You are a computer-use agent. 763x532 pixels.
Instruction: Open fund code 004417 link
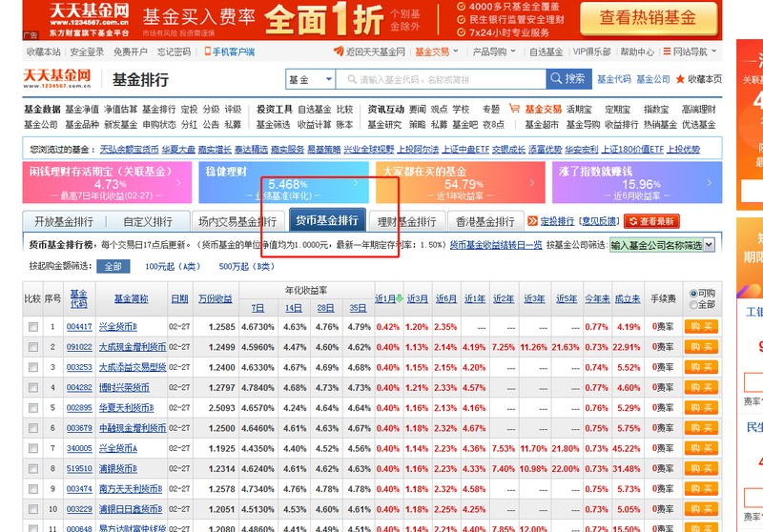click(x=79, y=327)
